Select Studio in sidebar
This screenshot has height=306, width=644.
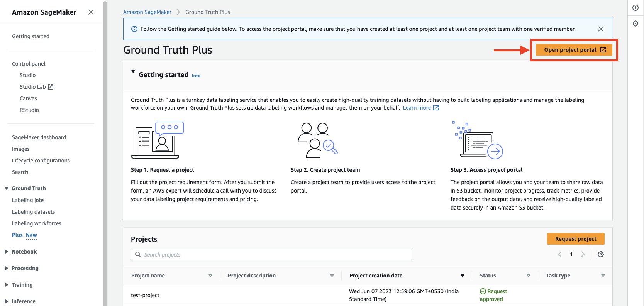[27, 75]
